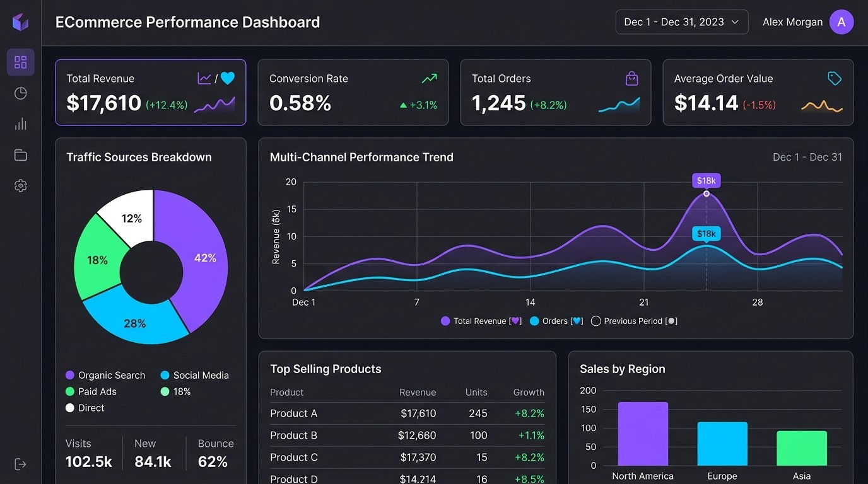Sort table by Growth column header
The width and height of the screenshot is (868, 484).
[x=529, y=392]
